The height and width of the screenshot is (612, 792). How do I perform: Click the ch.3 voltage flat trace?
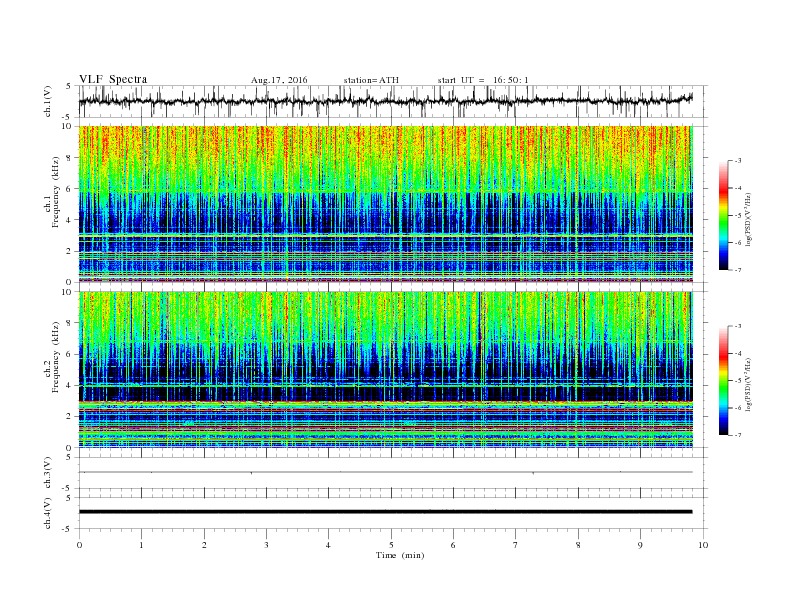pyautogui.click(x=385, y=472)
